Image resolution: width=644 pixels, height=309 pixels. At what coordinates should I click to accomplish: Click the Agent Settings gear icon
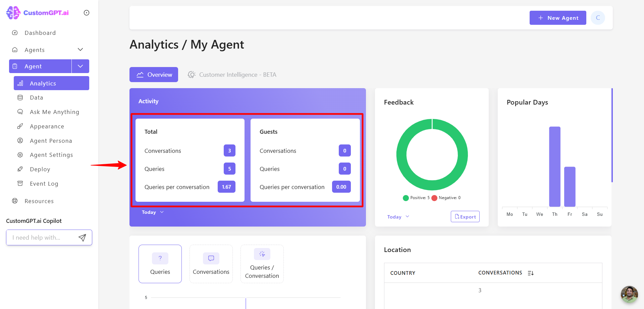pyautogui.click(x=20, y=155)
